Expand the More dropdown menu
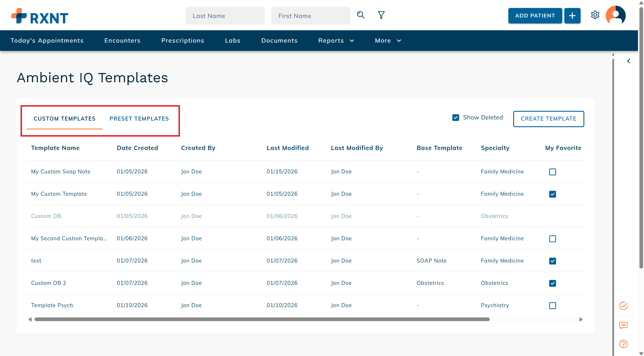 point(388,41)
